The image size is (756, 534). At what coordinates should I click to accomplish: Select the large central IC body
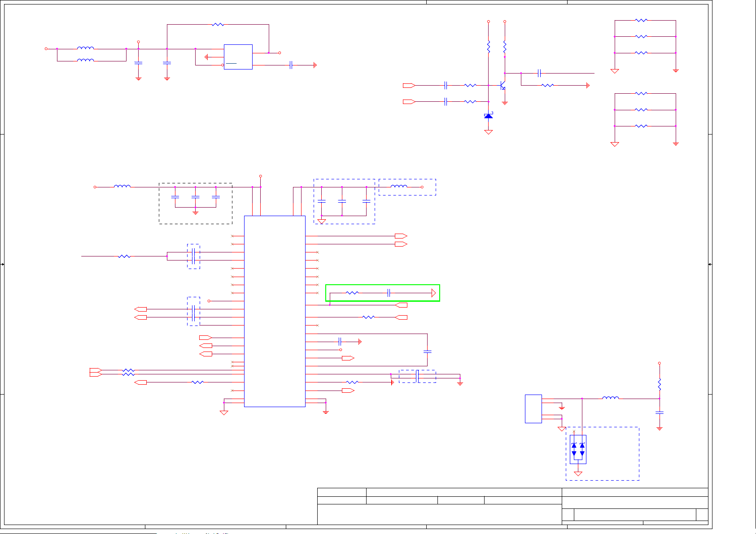275,311
